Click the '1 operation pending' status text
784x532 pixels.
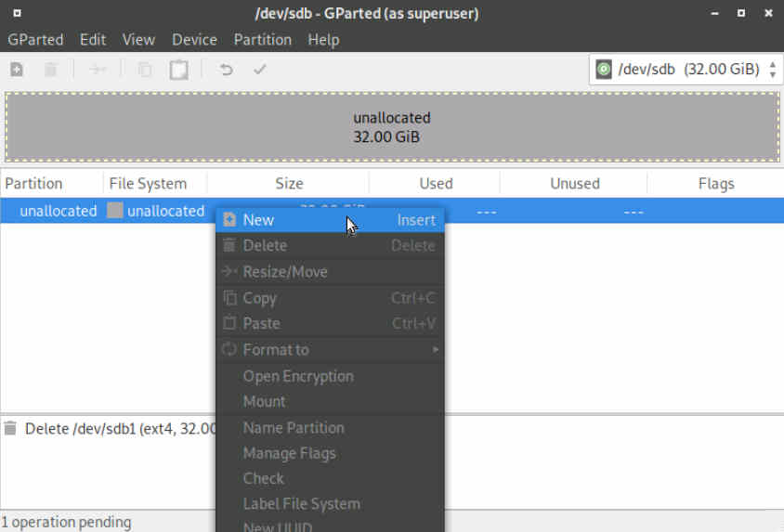click(66, 522)
